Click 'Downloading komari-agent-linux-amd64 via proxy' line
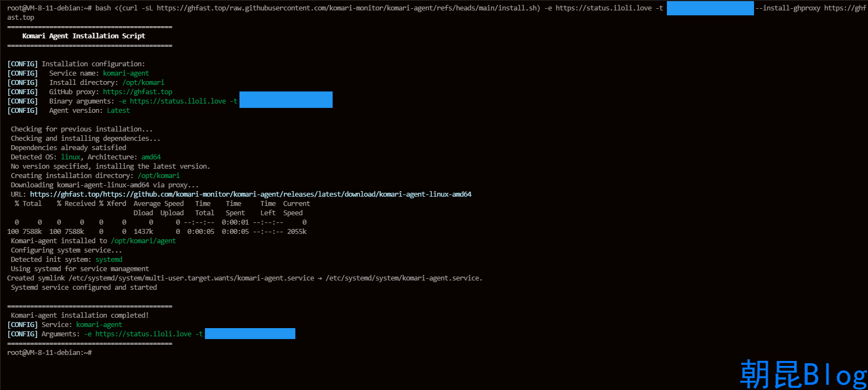Viewport: 868px width, 390px height. 105,185
